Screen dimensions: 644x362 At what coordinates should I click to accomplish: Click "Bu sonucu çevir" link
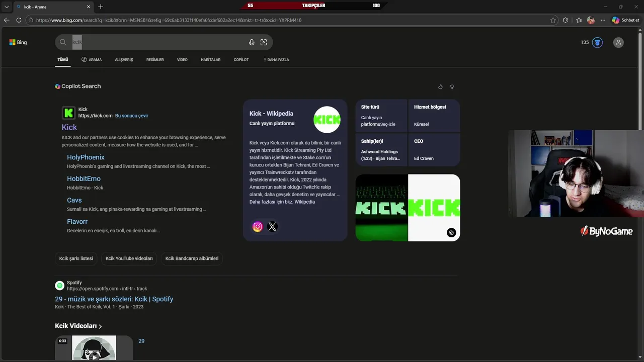tap(132, 116)
